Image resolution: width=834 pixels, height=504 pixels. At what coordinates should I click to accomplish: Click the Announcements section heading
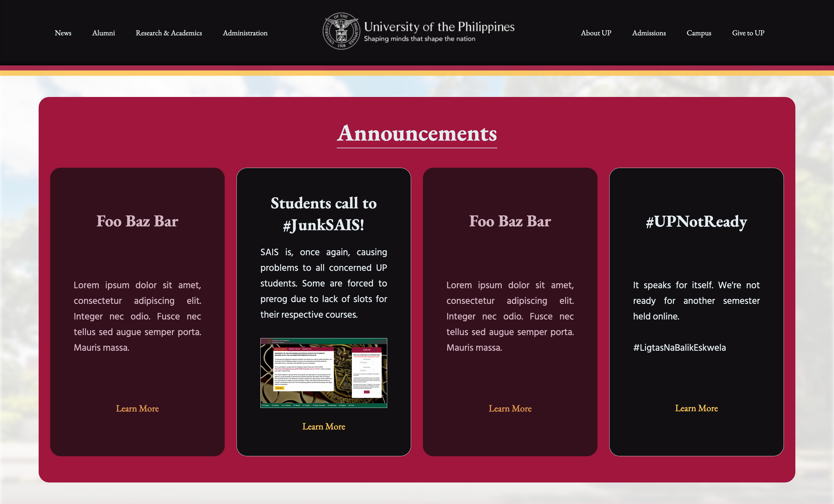click(x=417, y=134)
